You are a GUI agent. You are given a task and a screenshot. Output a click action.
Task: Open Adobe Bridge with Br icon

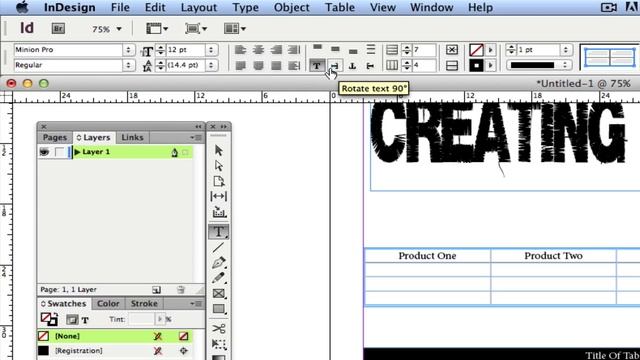(x=58, y=28)
